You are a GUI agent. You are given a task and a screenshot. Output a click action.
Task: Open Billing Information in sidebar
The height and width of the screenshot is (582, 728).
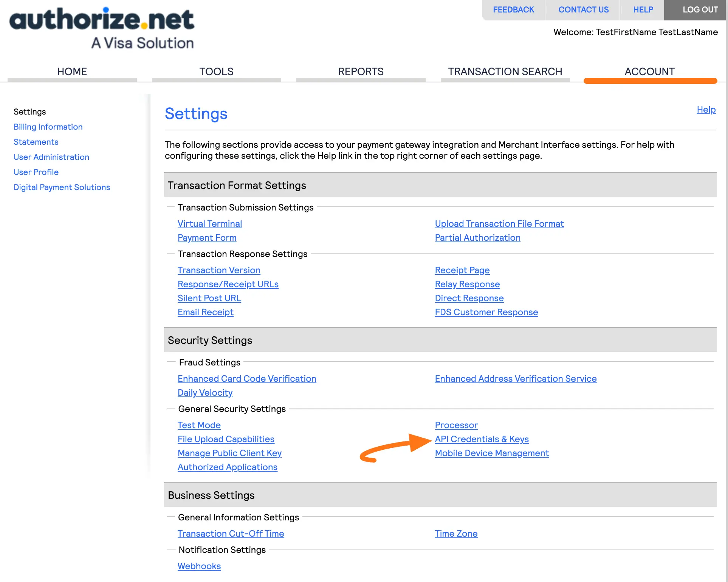(x=48, y=127)
